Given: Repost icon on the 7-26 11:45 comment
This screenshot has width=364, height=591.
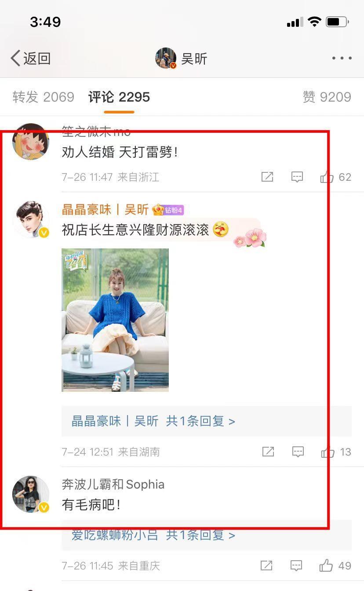Looking at the screenshot, I should pyautogui.click(x=266, y=565).
